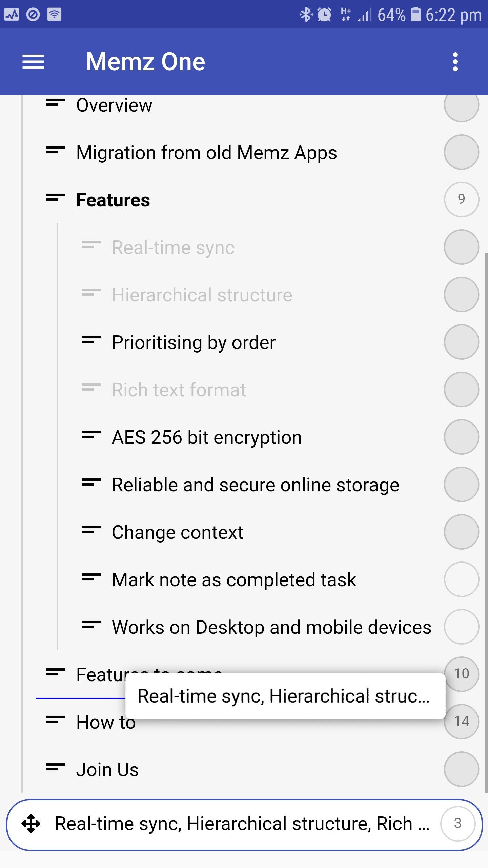The image size is (488, 868).
Task: Open the Rich text format note
Action: pyautogui.click(x=179, y=390)
